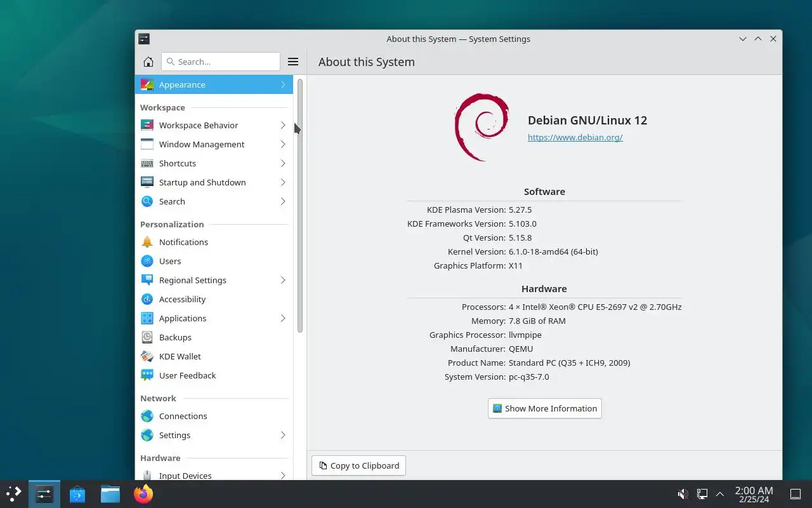Select the Appearance icon in sidebar
Image resolution: width=812 pixels, height=508 pixels.
coord(147,84)
